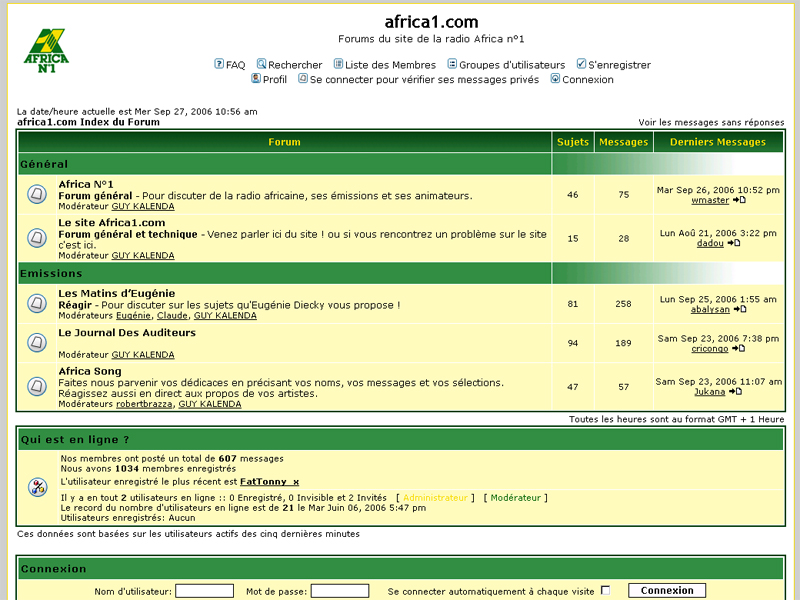View latest post icon next to wmaster
Viewport: 800px width, 600px height.
(739, 200)
